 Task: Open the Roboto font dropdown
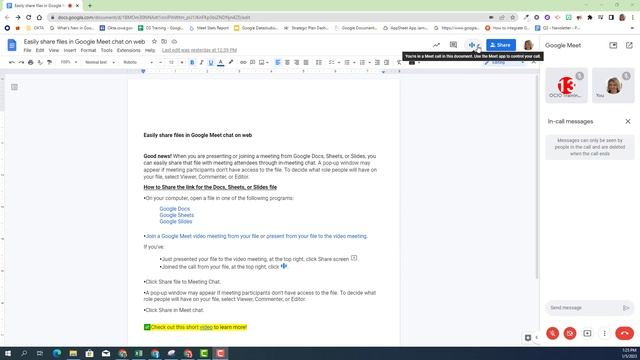[x=138, y=62]
